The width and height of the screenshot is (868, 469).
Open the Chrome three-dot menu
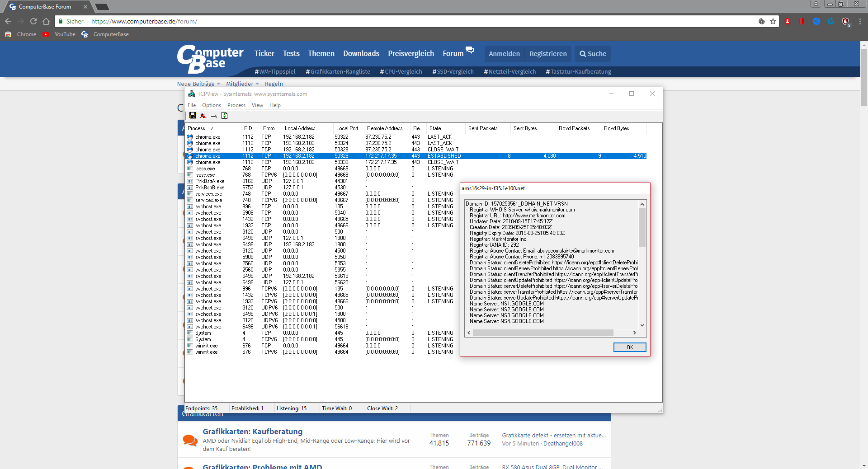coord(860,21)
